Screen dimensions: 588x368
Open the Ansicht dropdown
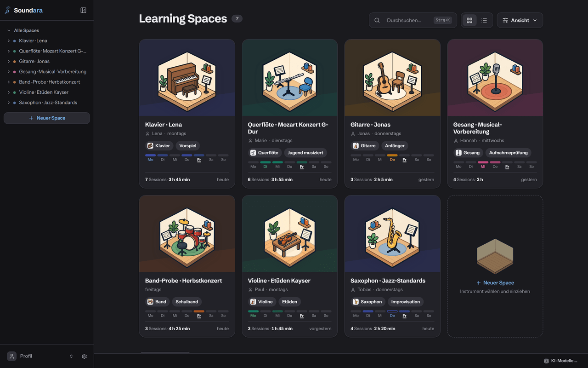[520, 20]
